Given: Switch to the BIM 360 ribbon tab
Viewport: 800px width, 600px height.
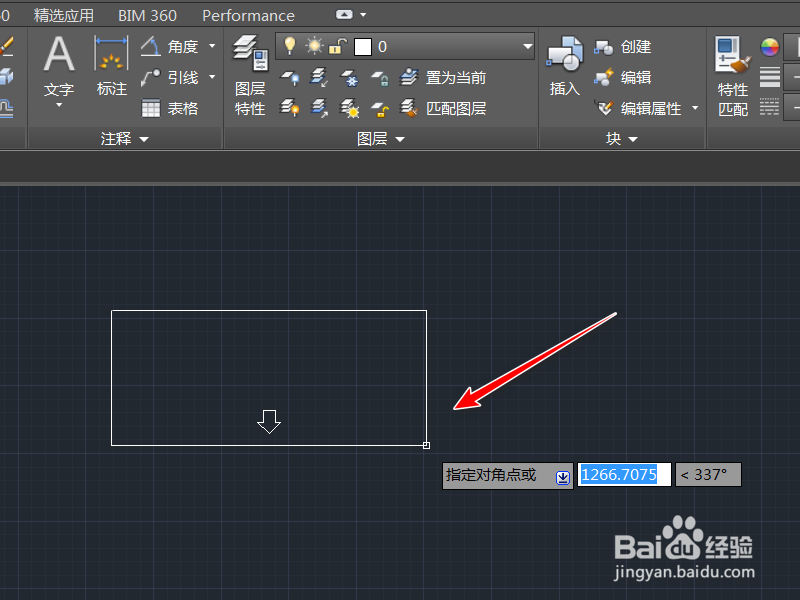Looking at the screenshot, I should pos(147,15).
